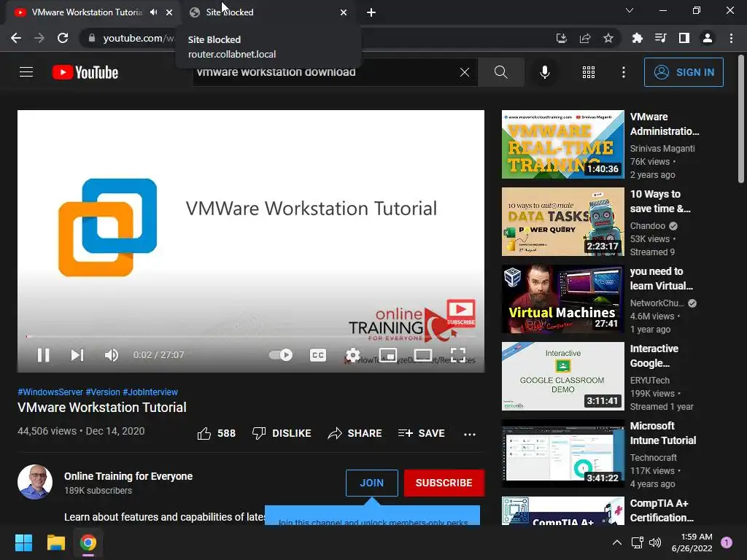
Task: Click Chrome icon in taskbar
Action: (88, 542)
